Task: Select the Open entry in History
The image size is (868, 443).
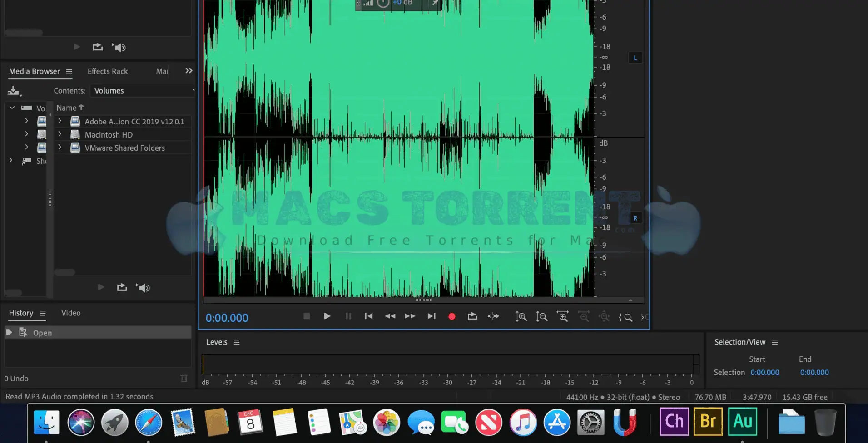Action: (x=98, y=333)
